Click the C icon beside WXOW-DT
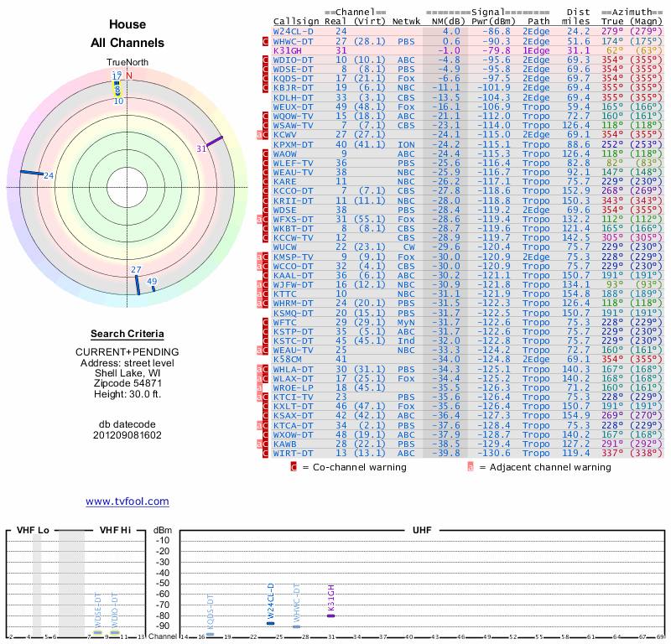This screenshot has width=671, height=644. (265, 434)
